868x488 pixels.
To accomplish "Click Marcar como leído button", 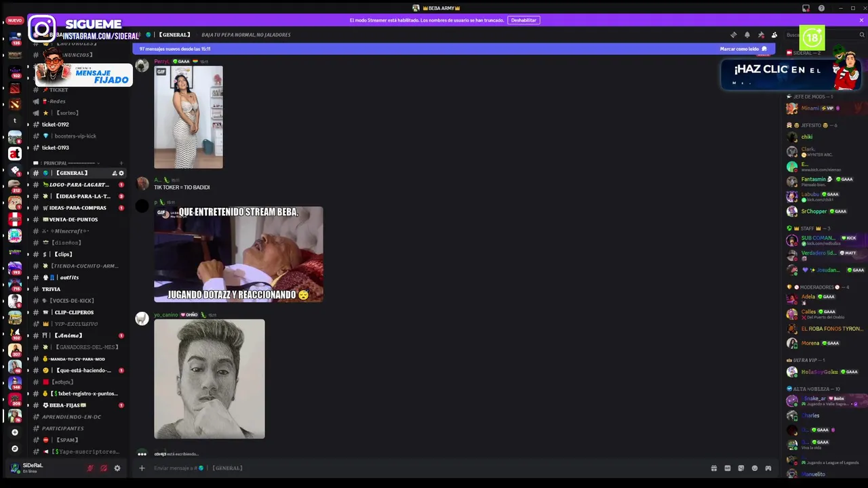I will click(x=743, y=49).
